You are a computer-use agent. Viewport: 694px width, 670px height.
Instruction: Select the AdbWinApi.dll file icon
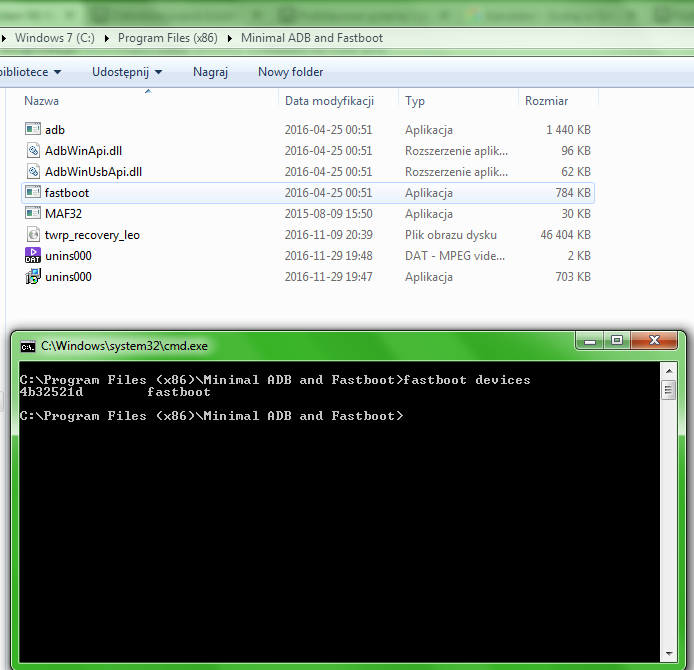pyautogui.click(x=32, y=151)
